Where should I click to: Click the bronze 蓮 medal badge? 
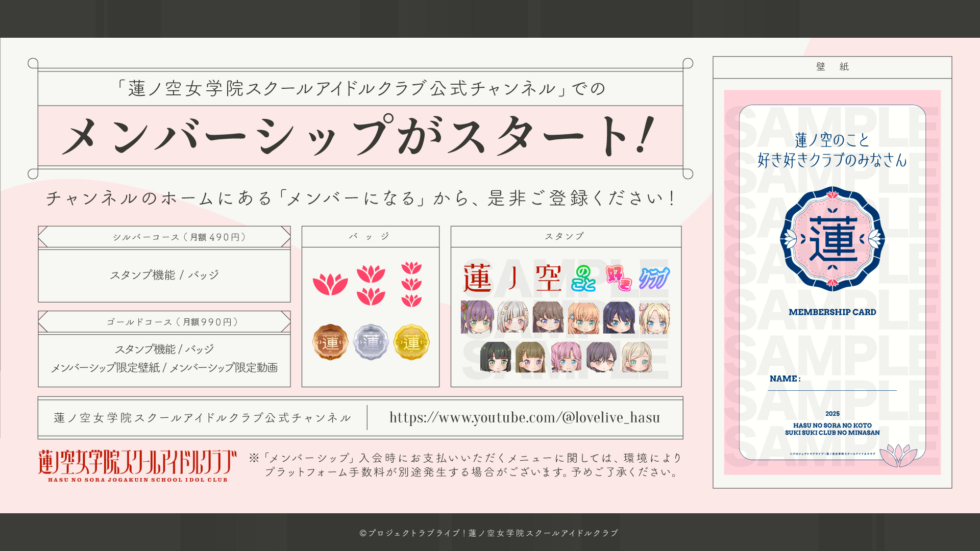[x=330, y=342]
